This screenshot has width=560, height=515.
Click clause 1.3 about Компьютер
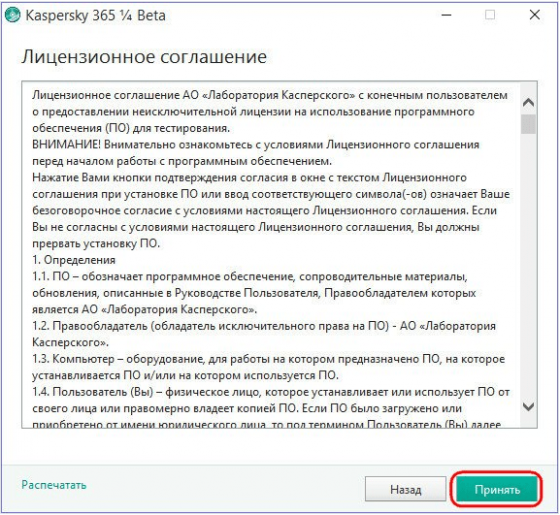tap(269, 367)
